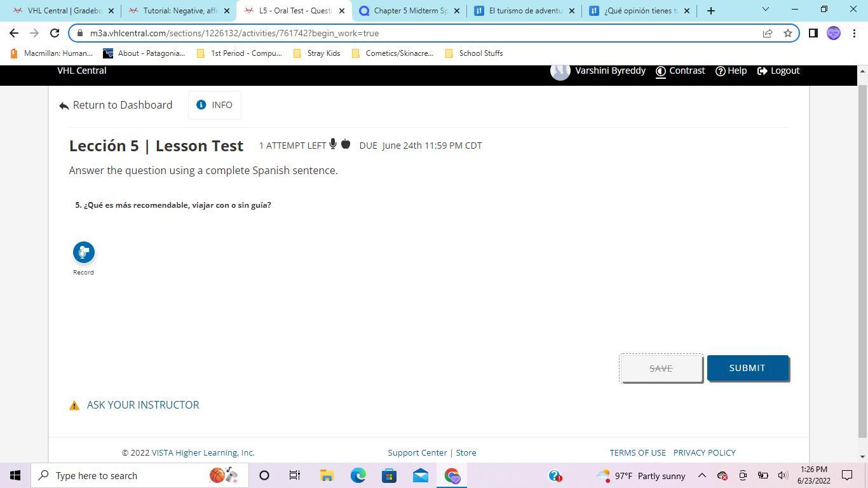Toggle Contrast mode
This screenshot has height=488, width=868.
680,71
